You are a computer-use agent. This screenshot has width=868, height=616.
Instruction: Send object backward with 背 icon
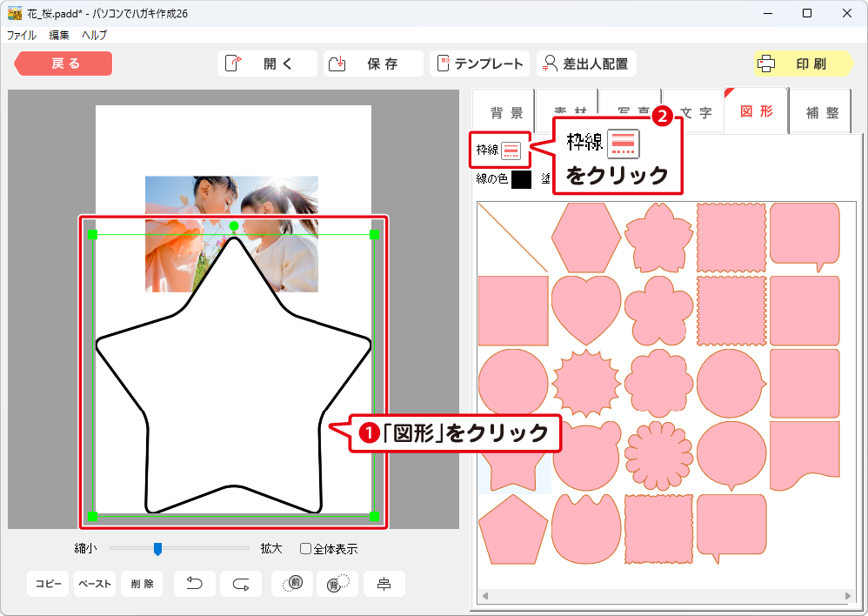tap(337, 584)
